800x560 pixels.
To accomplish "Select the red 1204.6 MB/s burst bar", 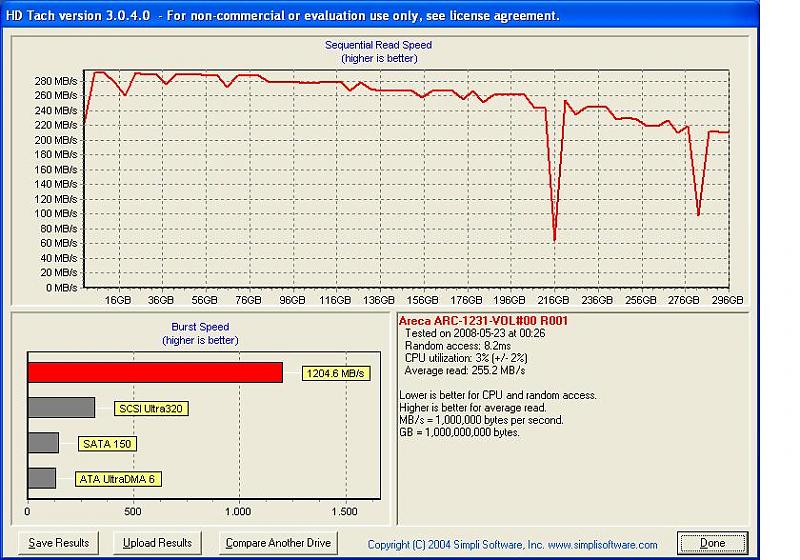I will click(155, 373).
